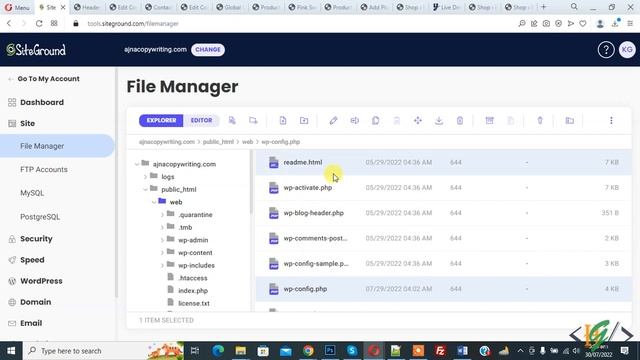Expand the wp-includes folder arrow
640x360 pixels.
(162, 265)
